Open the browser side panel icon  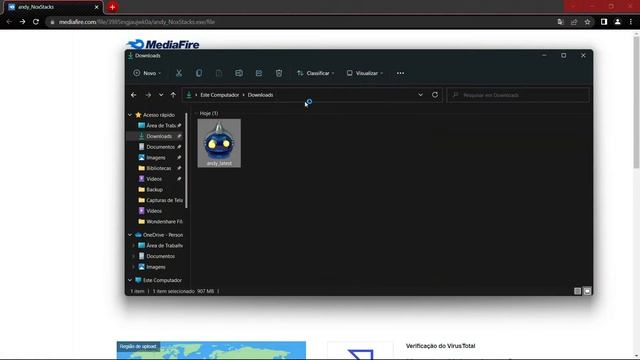click(604, 22)
